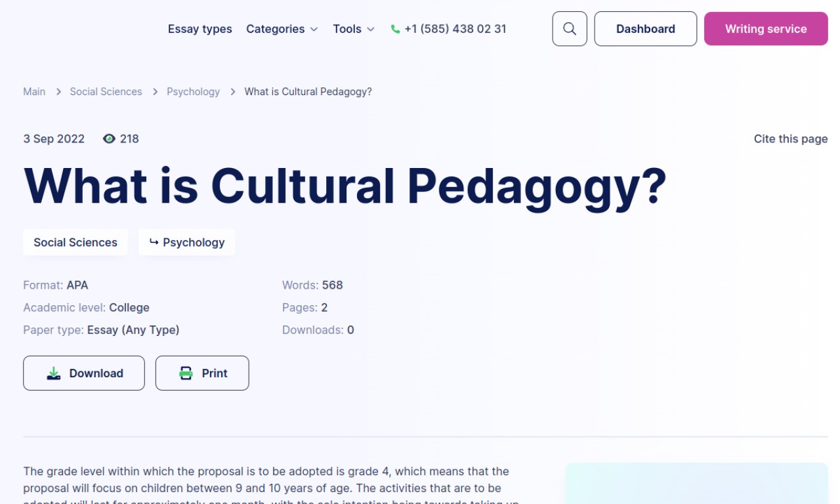Click the What is Cultural Pedagogy heading

click(x=345, y=186)
